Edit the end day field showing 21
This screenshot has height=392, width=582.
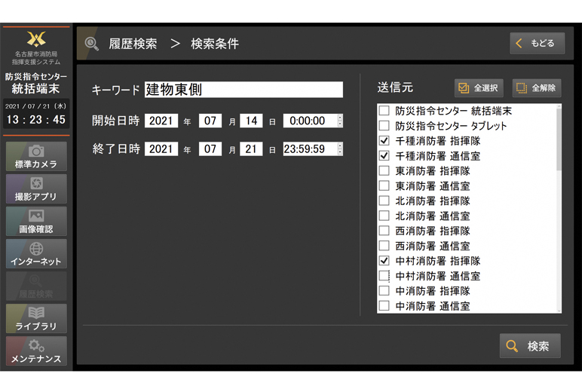point(251,149)
